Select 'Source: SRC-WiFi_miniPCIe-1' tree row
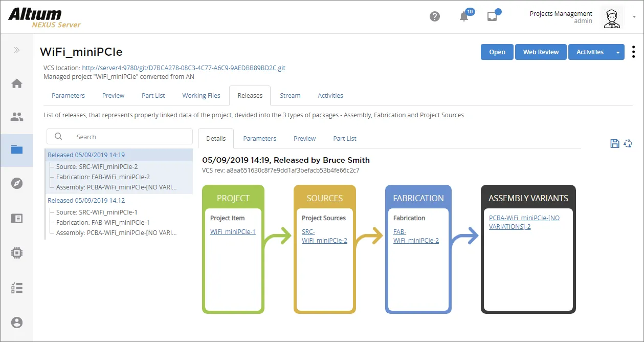This screenshot has height=342, width=644. (x=97, y=212)
